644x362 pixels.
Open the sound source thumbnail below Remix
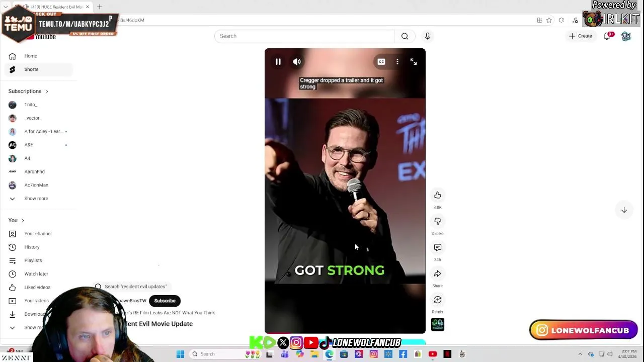pos(438,324)
